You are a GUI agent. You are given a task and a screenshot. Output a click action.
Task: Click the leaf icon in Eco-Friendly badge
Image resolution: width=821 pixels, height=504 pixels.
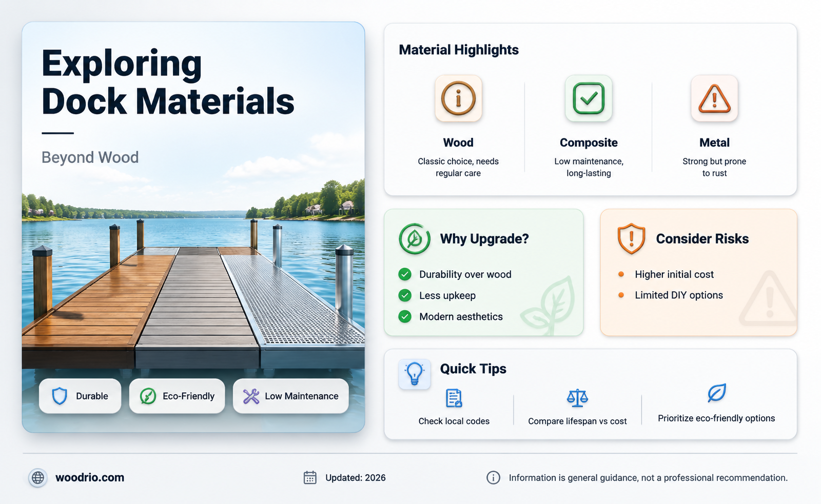coord(148,396)
